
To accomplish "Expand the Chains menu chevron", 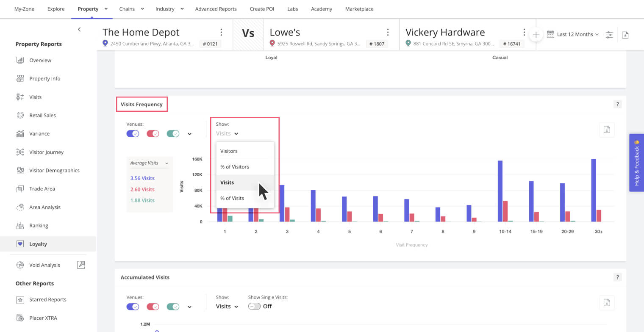I will pyautogui.click(x=142, y=8).
